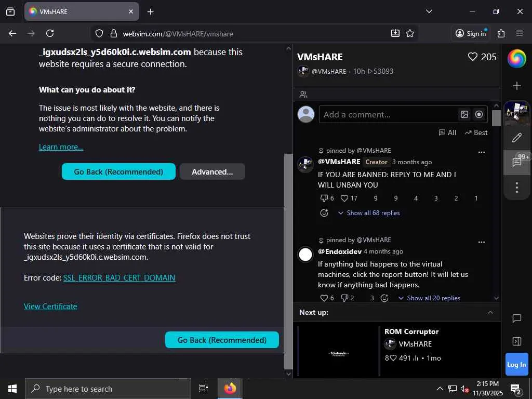Add emoji reaction to VMsHARE's comment
This screenshot has height=399, width=532.
point(324,212)
